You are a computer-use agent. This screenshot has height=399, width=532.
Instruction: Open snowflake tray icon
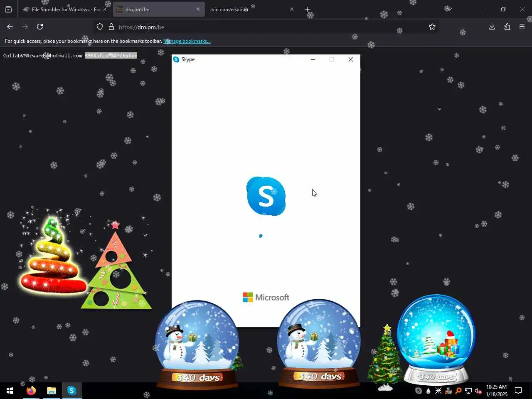[438, 391]
